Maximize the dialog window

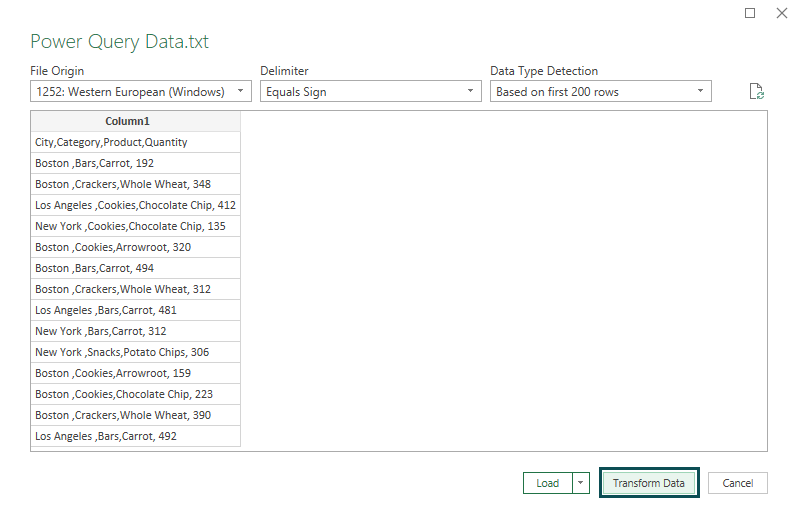point(750,13)
